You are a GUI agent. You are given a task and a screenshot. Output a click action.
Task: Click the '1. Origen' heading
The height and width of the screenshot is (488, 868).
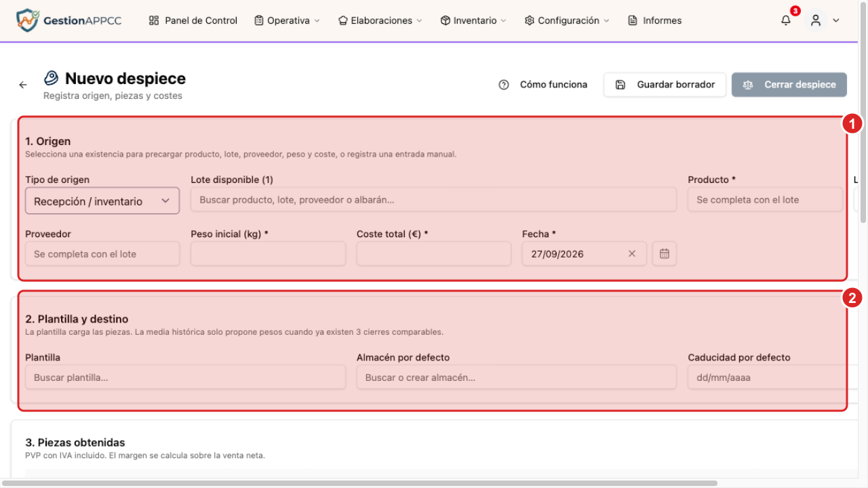click(x=48, y=141)
